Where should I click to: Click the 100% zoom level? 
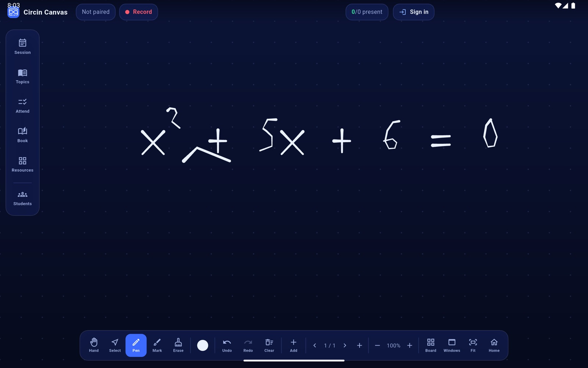coord(393,346)
